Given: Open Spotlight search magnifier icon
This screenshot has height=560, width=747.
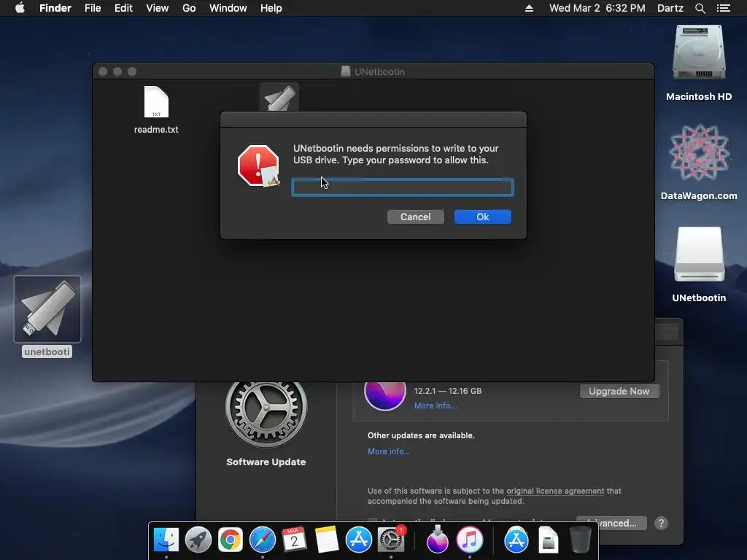Looking at the screenshot, I should (700, 8).
